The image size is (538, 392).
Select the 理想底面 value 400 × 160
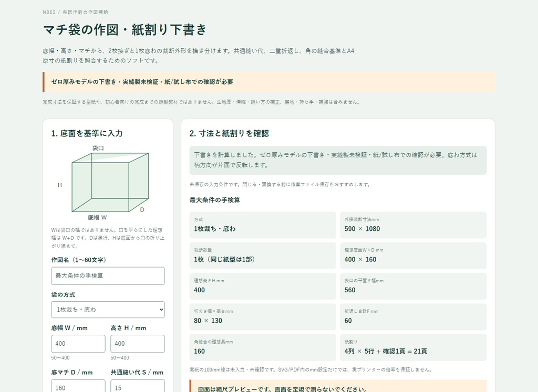pos(360,259)
